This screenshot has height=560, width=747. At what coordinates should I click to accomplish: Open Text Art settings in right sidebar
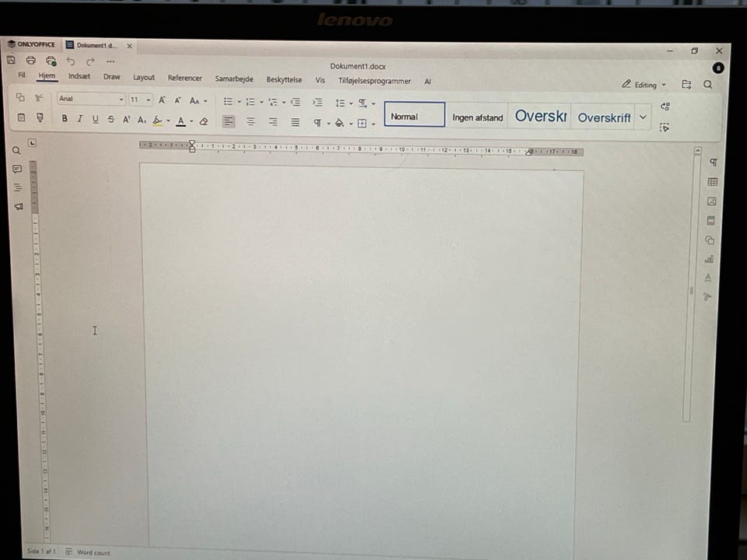point(708,278)
